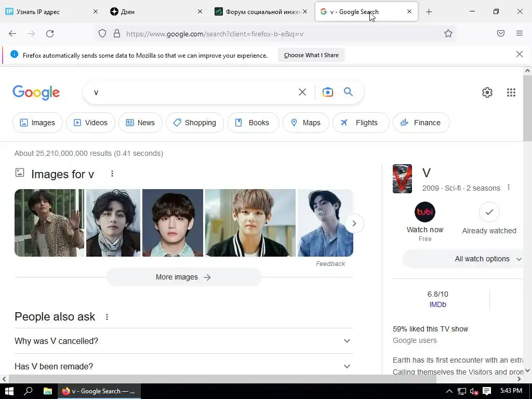Open the V knowledge panel three-dot menu
This screenshot has height=399, width=532.
pyautogui.click(x=508, y=187)
